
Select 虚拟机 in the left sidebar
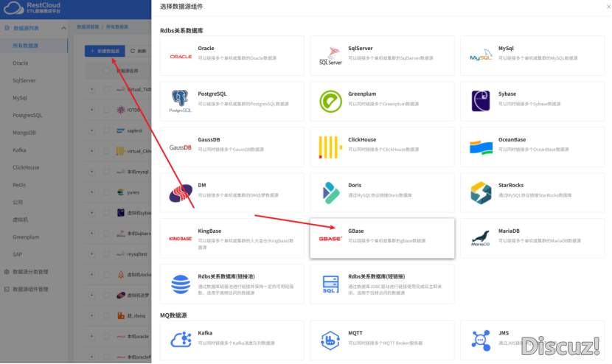(x=21, y=220)
